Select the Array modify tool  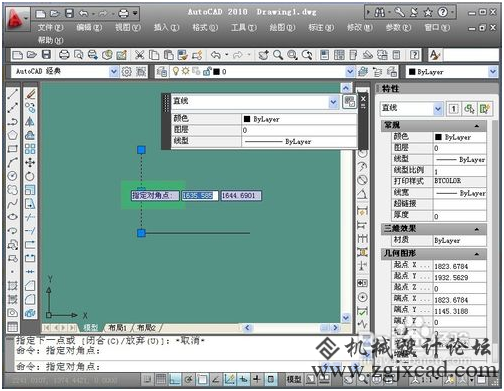tap(30, 148)
